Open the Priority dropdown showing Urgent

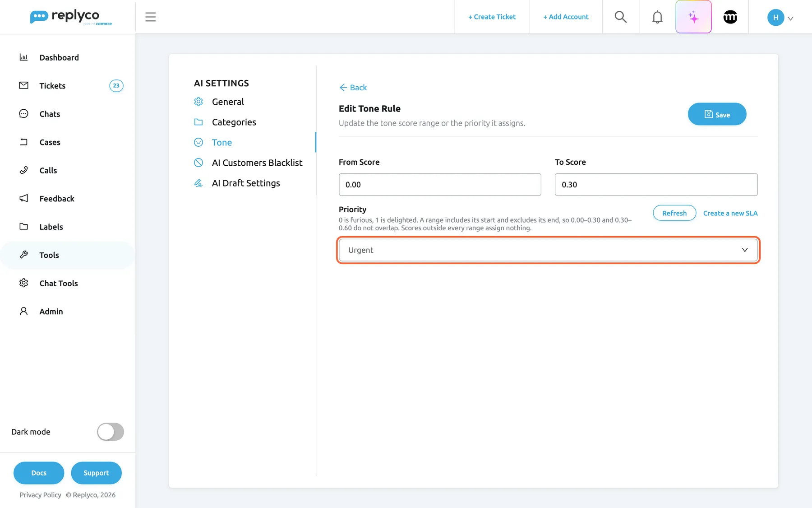point(548,250)
